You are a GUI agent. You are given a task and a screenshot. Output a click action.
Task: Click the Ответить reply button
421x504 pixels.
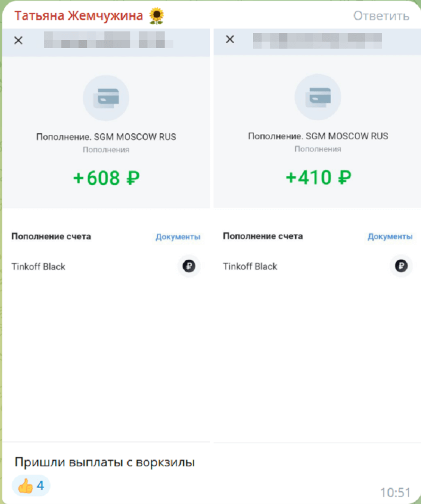[381, 16]
